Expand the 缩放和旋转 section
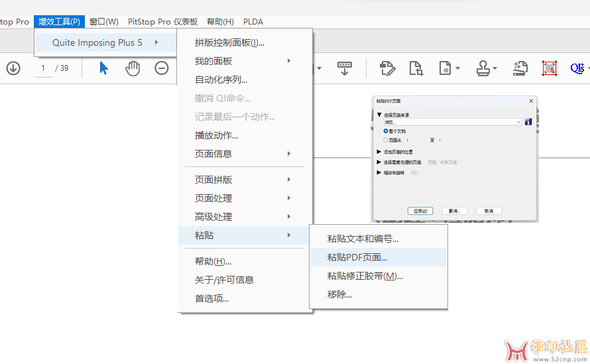590x364 pixels. click(x=379, y=173)
